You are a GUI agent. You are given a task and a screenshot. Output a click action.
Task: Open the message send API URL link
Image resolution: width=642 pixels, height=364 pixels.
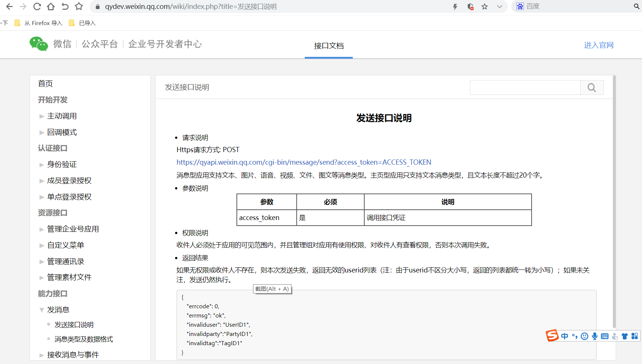coord(304,162)
